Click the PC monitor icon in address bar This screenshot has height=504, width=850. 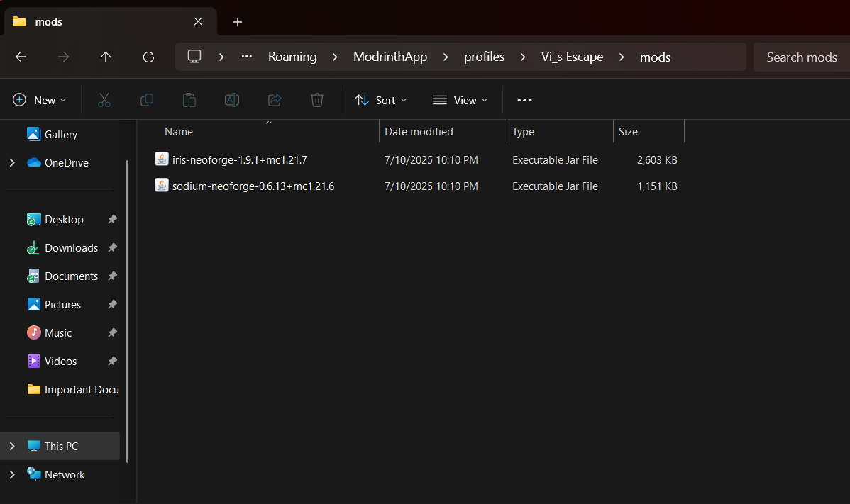point(194,56)
